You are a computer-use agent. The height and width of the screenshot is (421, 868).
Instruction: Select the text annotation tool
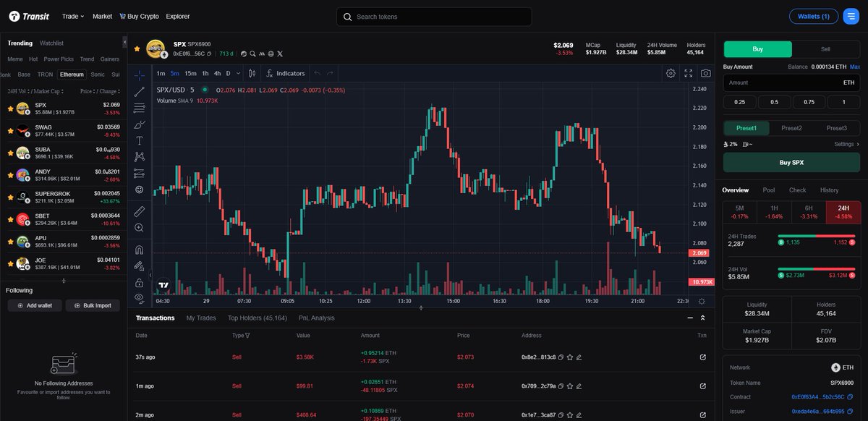coord(140,140)
